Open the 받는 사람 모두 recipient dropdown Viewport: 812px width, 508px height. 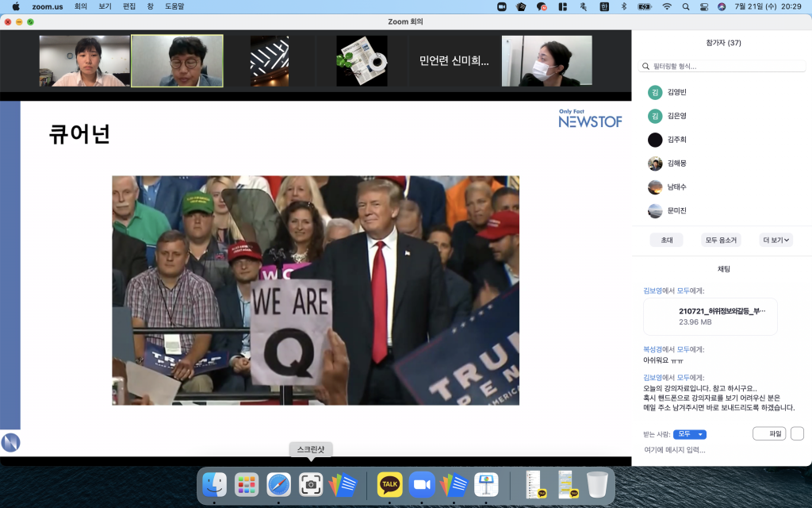(689, 434)
